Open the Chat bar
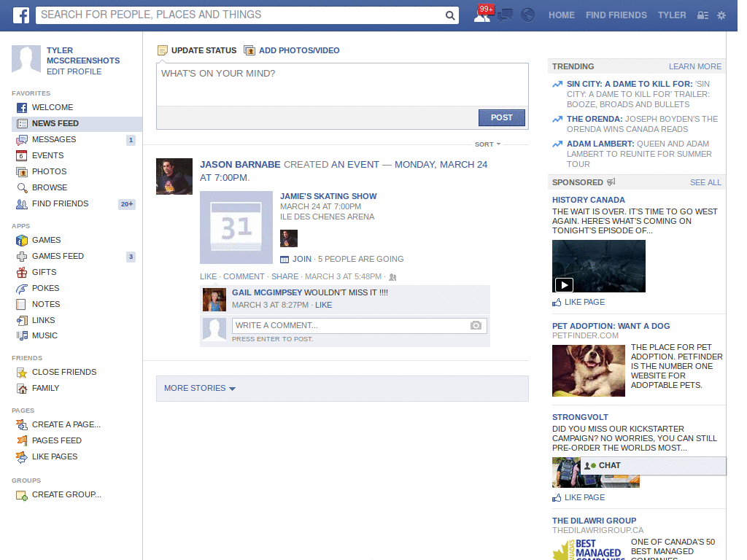This screenshot has height=560, width=747. [x=653, y=465]
